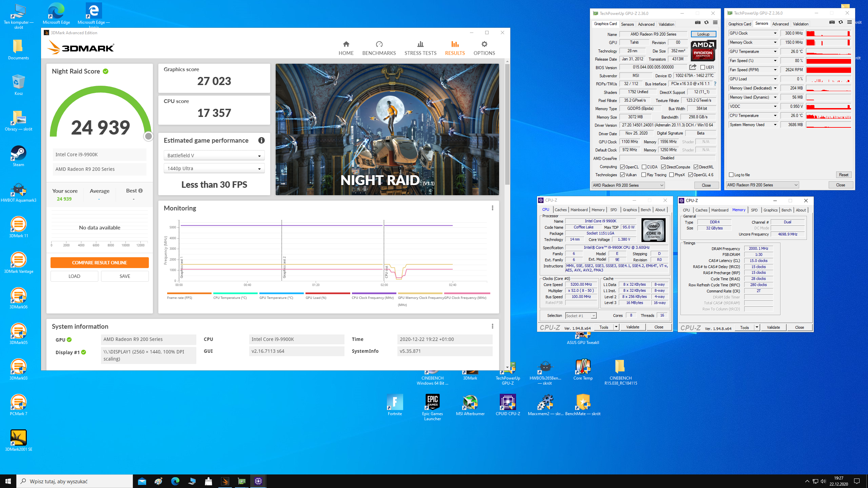The height and width of the screenshot is (488, 868).
Task: Open the Memory Clock sensor dropdown arrow
Action: coord(775,42)
